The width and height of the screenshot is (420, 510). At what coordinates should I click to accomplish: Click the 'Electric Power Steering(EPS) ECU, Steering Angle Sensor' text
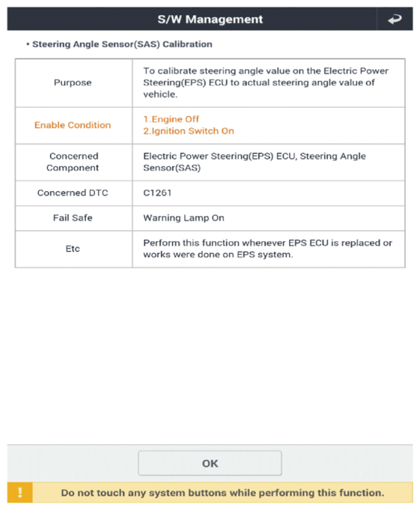[255, 162]
